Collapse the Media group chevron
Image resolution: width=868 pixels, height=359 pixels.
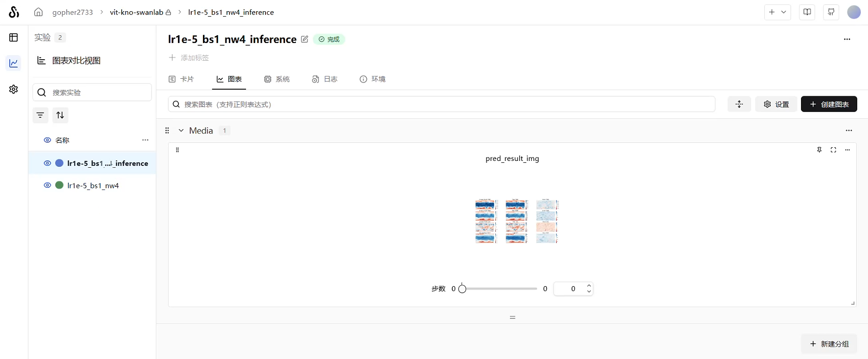(x=181, y=131)
